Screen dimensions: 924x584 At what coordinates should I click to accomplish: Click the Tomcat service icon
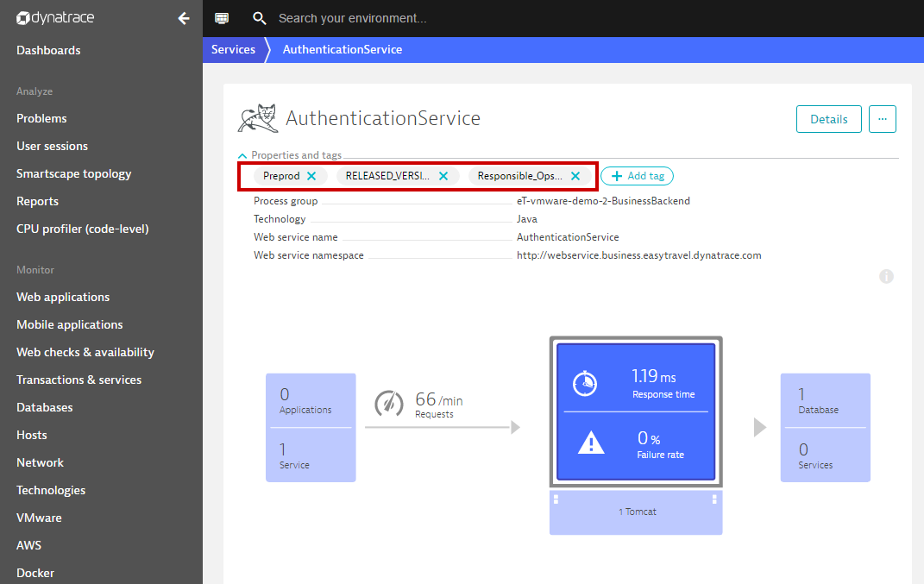258,118
